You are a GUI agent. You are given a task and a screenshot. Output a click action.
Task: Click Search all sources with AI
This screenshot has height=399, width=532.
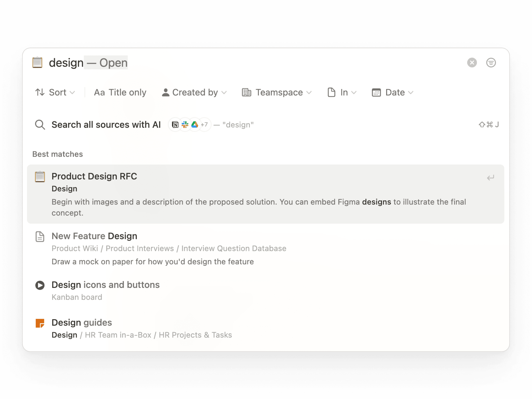[x=106, y=125]
